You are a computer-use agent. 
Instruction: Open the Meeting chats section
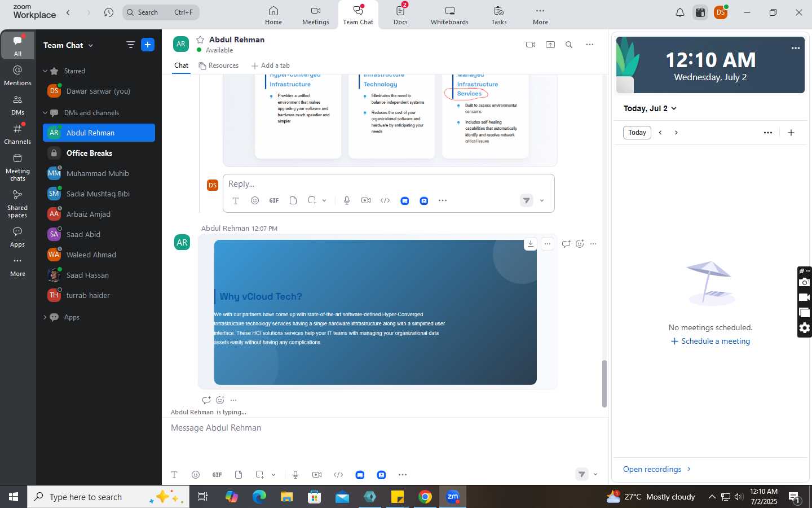(x=17, y=167)
